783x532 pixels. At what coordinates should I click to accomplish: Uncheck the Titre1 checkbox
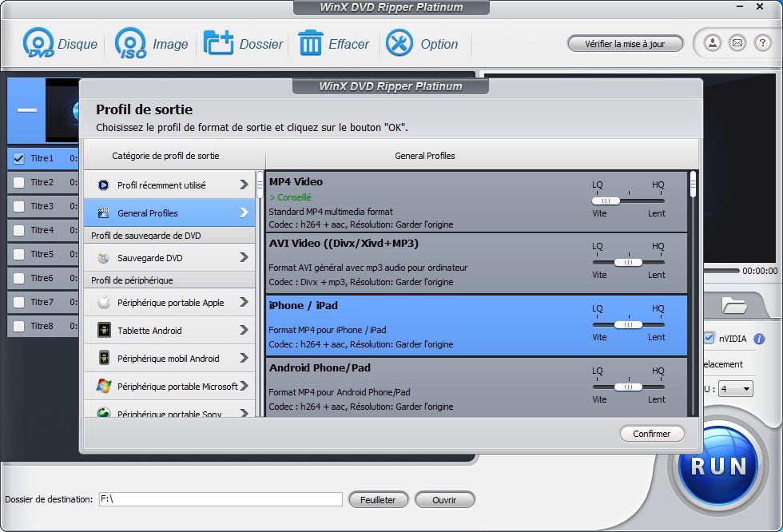pos(19,158)
